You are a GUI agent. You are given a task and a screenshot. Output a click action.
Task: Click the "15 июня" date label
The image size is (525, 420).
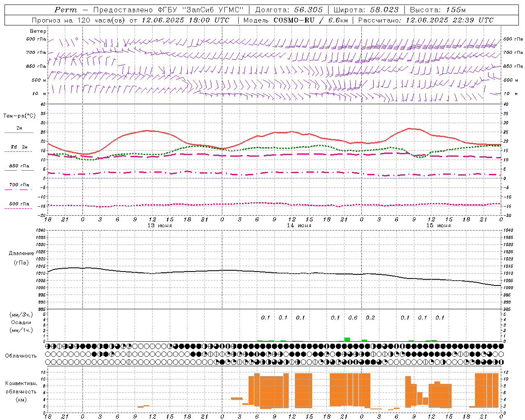point(438,226)
